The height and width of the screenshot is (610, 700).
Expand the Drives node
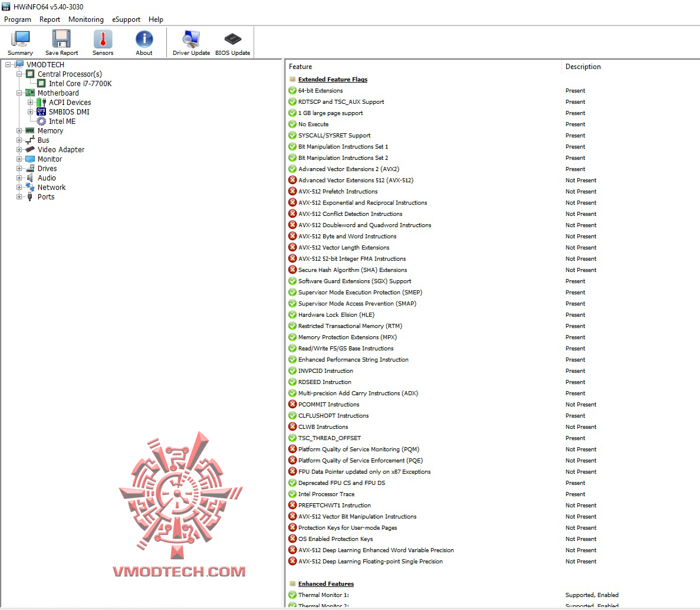click(19, 168)
